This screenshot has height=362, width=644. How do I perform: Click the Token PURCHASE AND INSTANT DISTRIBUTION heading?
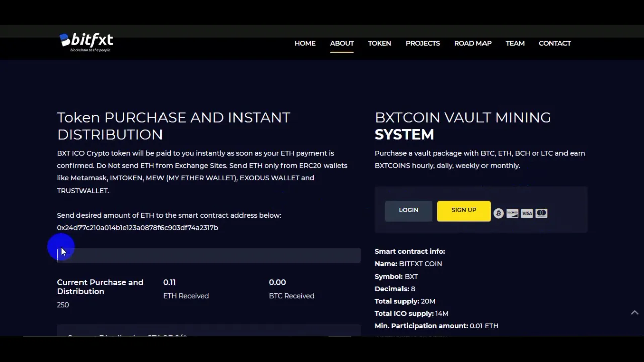[174, 126]
